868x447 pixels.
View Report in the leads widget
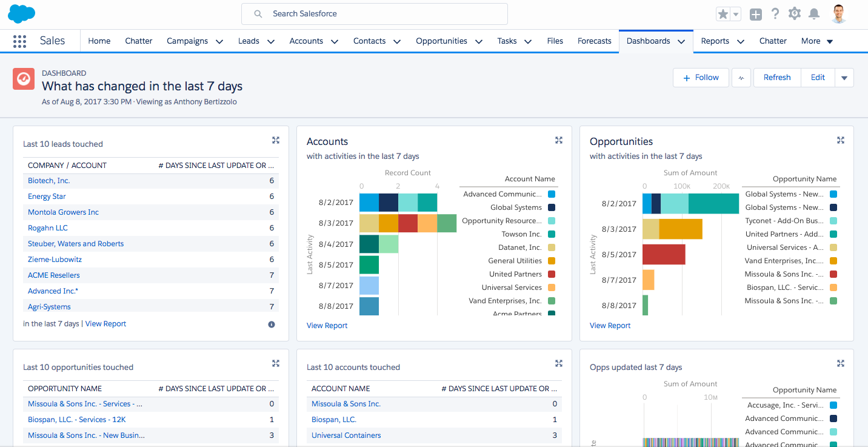coord(105,324)
